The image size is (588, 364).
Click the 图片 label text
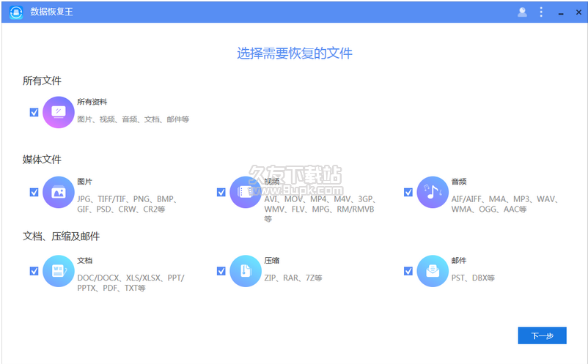pyautogui.click(x=85, y=182)
